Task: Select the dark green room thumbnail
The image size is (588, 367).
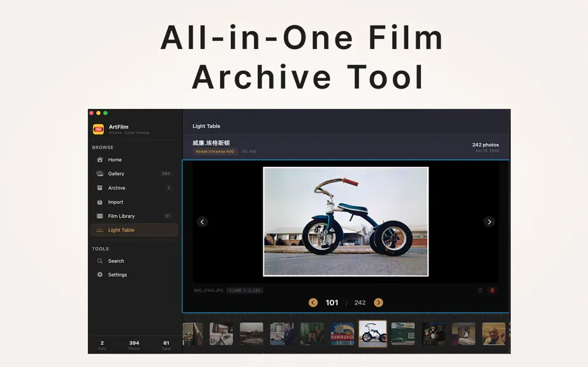Action: 312,334
